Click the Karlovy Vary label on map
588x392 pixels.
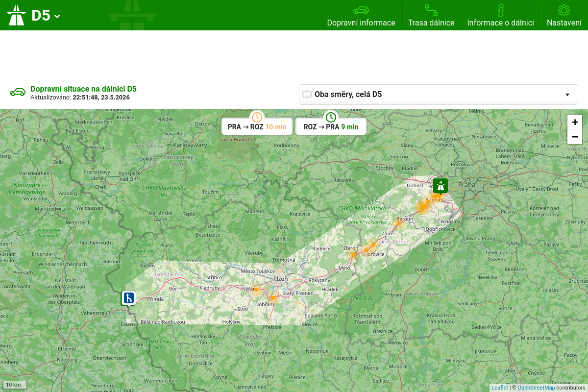pos(190,145)
